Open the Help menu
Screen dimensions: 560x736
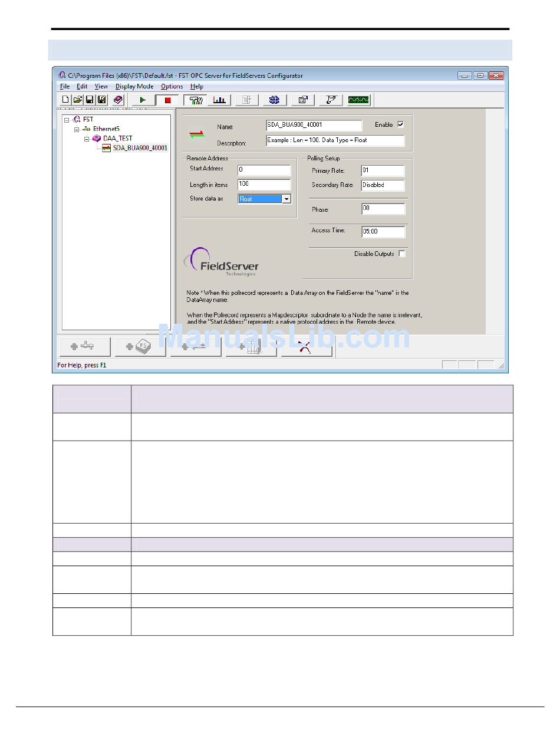click(x=197, y=86)
